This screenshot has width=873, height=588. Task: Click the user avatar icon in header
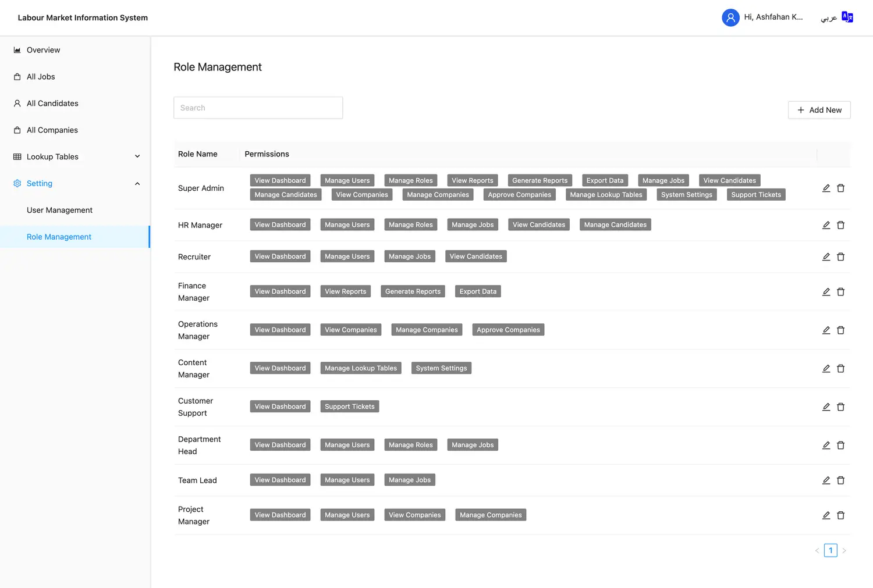pyautogui.click(x=730, y=17)
